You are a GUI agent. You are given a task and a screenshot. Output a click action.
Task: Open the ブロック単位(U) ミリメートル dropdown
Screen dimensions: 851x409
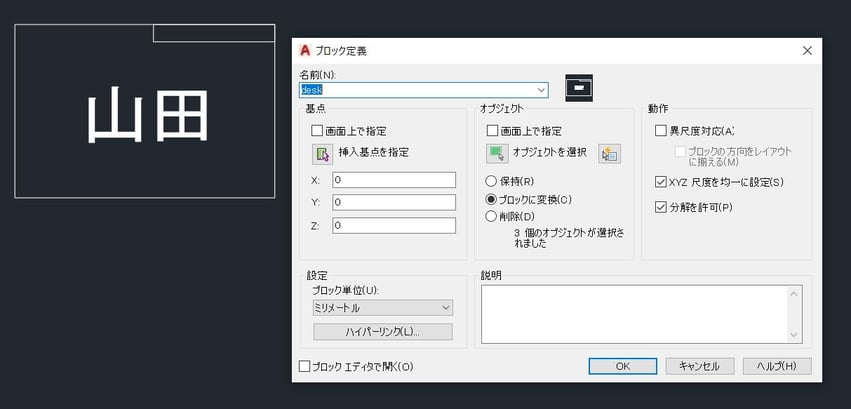click(383, 308)
